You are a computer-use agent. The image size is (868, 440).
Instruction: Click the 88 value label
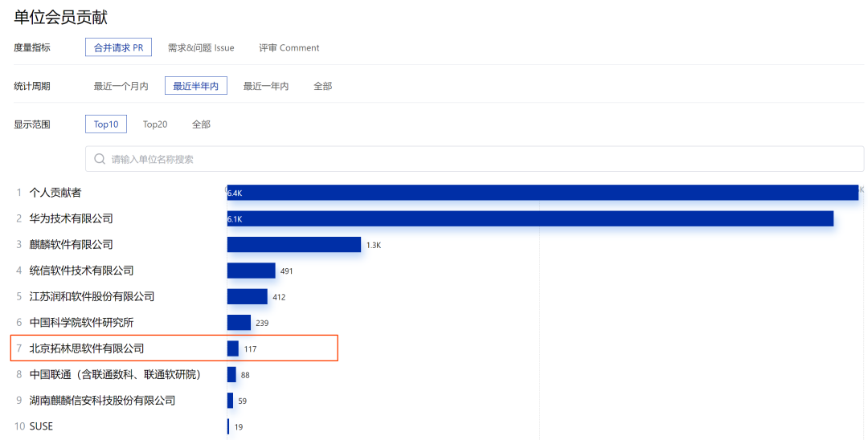[x=245, y=375]
